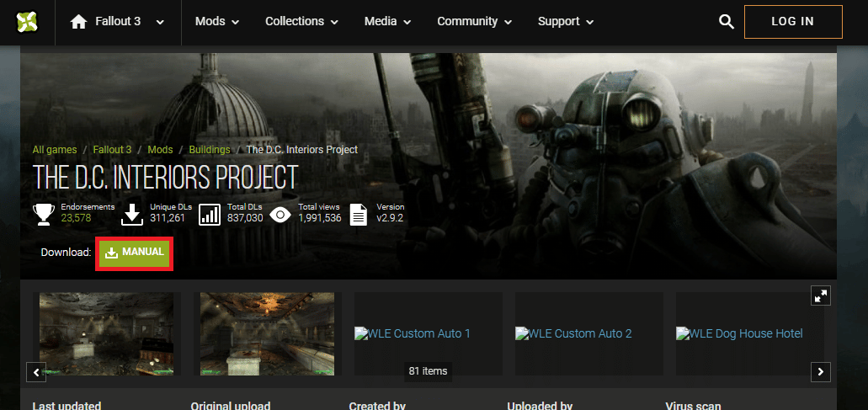This screenshot has width=868, height=410.
Task: Open the search magnifier icon
Action: pos(727,22)
